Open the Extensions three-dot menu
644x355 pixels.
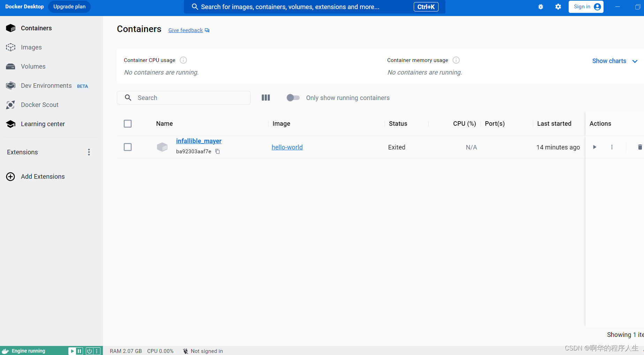(89, 152)
